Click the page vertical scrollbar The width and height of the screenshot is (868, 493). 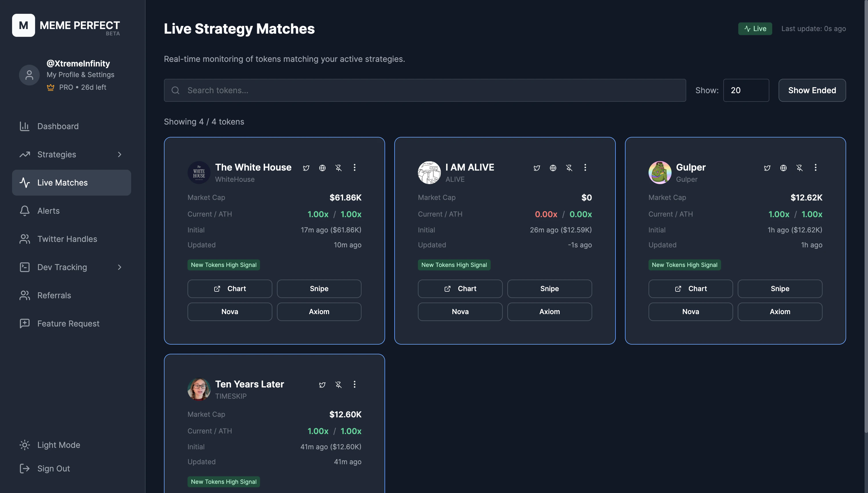(866, 217)
